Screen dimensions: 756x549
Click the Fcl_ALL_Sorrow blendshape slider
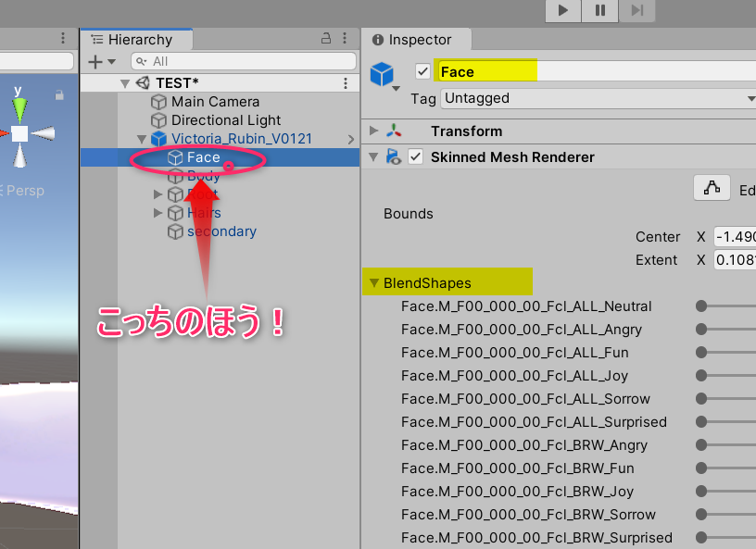(x=725, y=399)
